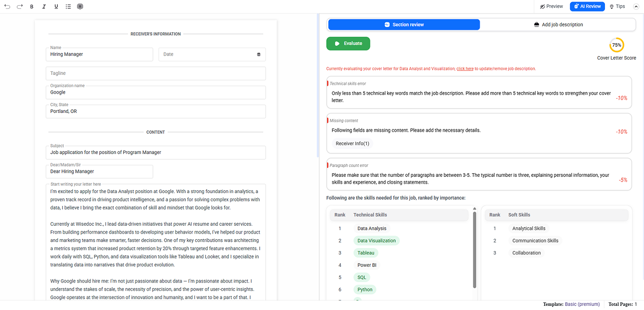Click the RECEIVER'S INFORMATION section heading
Image resolution: width=644 pixels, height=310 pixels.
[156, 34]
